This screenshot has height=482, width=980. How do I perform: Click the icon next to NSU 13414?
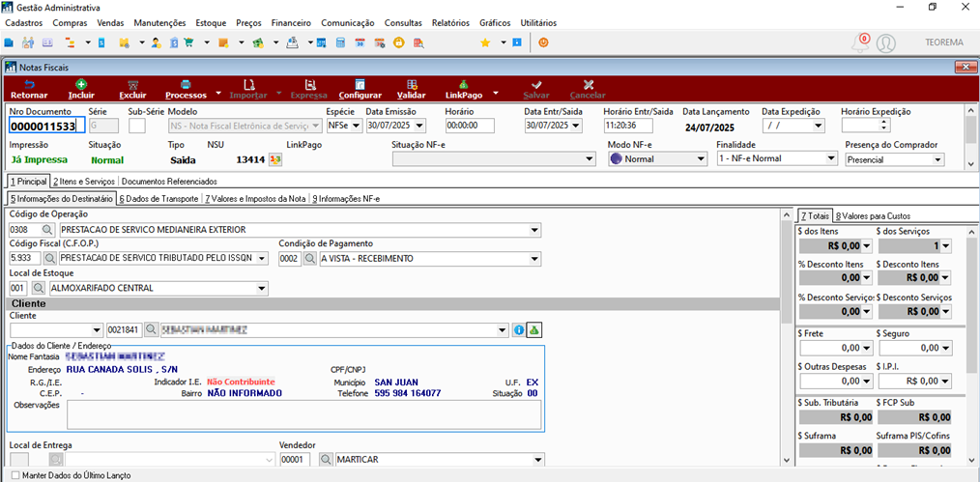pyautogui.click(x=275, y=159)
